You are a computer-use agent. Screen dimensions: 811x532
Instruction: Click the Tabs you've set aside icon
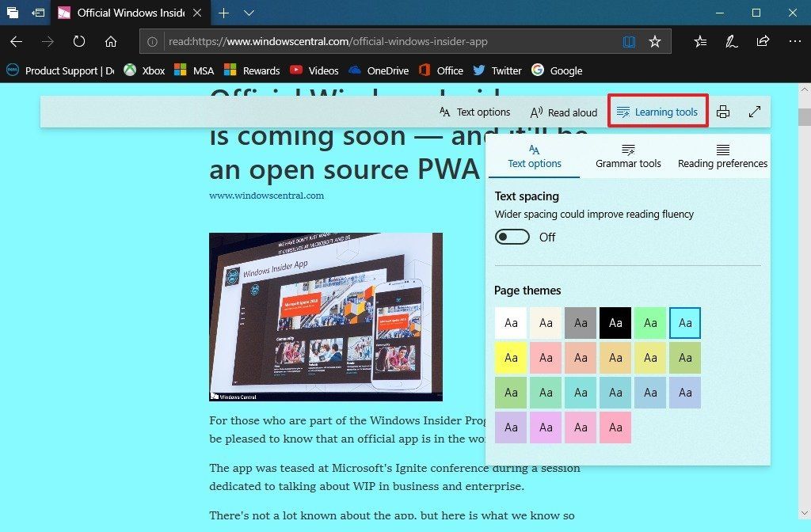[x=13, y=13]
